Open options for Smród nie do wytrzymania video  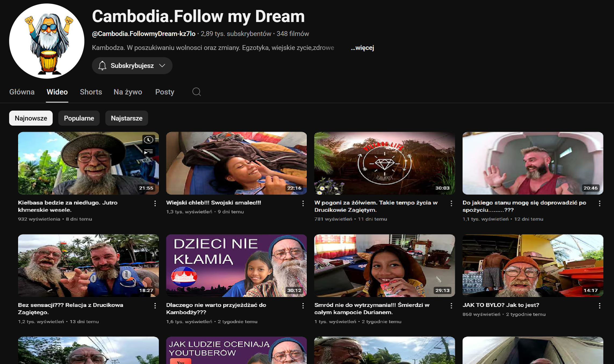click(x=451, y=306)
